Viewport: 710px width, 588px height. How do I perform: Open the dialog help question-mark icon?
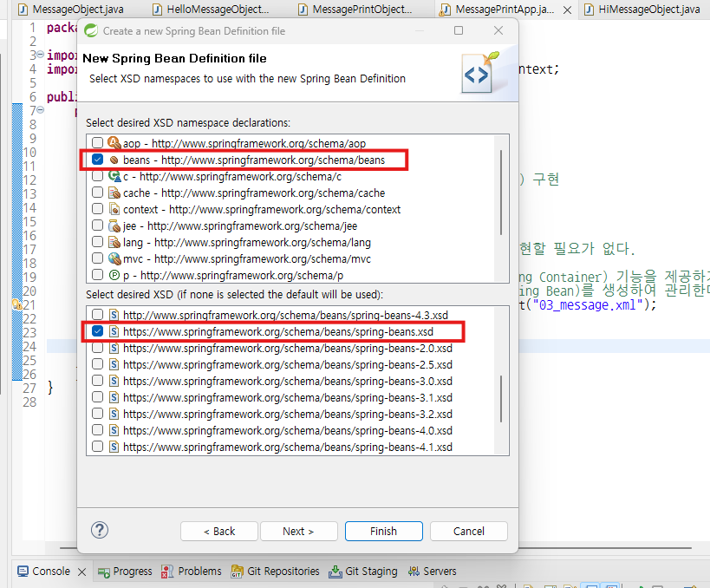point(100,530)
